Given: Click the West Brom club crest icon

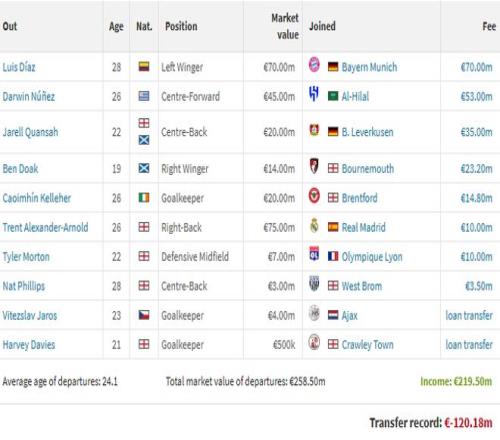Looking at the screenshot, I should pyautogui.click(x=314, y=284).
